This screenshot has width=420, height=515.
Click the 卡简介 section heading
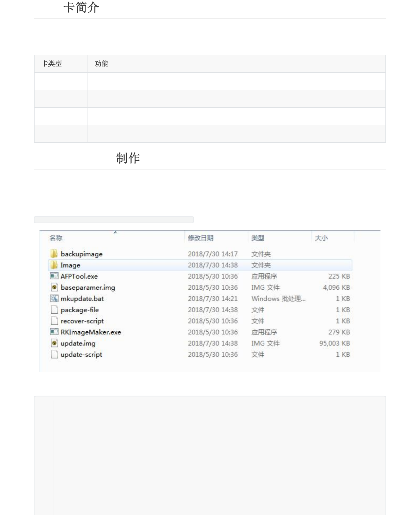tap(81, 7)
